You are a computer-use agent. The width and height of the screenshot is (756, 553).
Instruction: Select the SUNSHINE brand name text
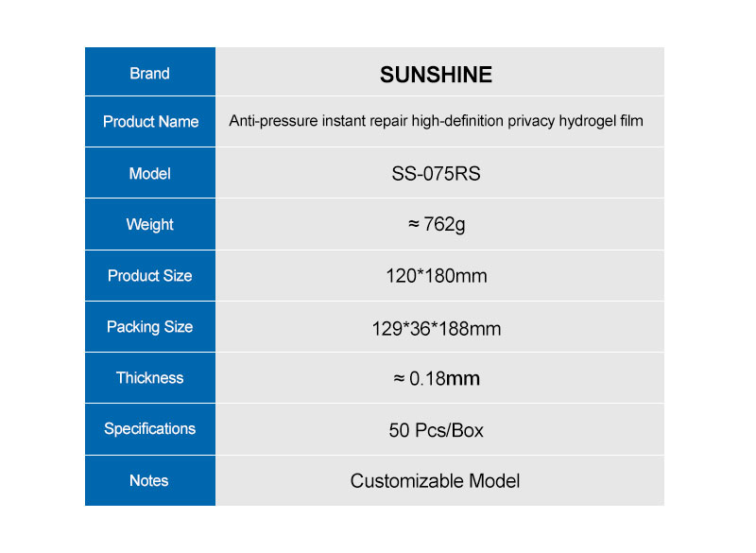436,75
